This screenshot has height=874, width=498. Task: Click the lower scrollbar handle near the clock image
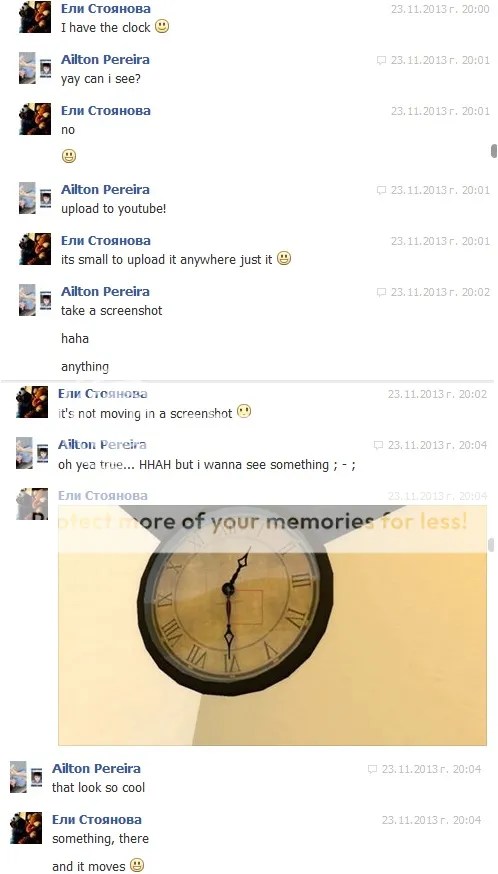[x=491, y=545]
